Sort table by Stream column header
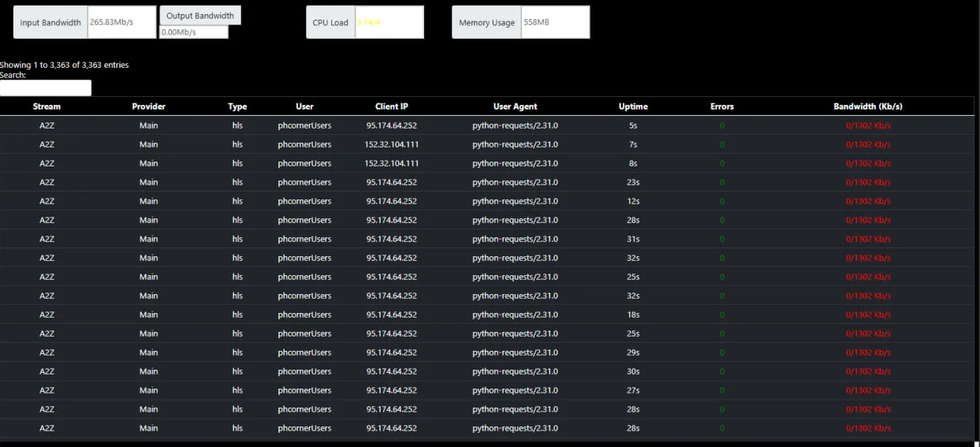980x447 pixels. click(47, 106)
